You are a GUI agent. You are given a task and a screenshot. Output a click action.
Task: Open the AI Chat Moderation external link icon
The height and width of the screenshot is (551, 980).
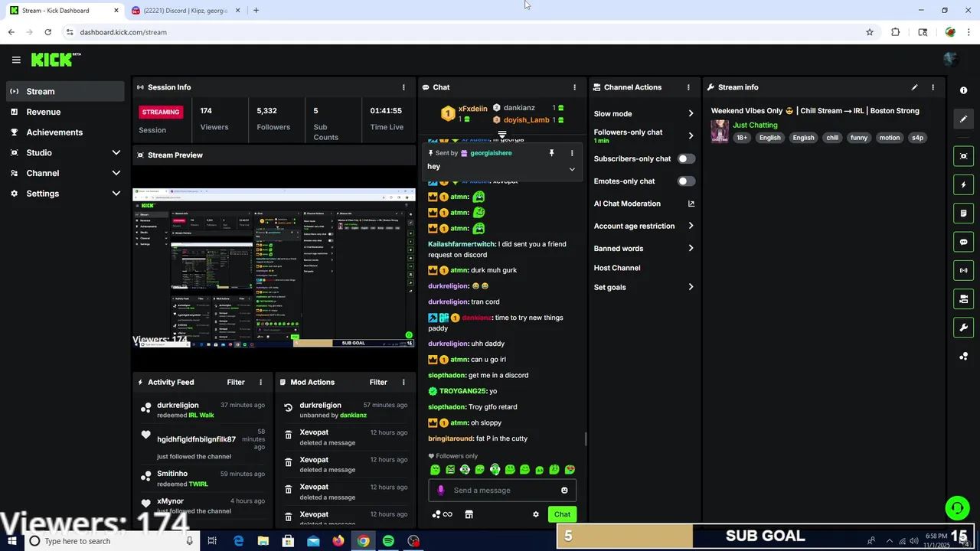coord(691,204)
